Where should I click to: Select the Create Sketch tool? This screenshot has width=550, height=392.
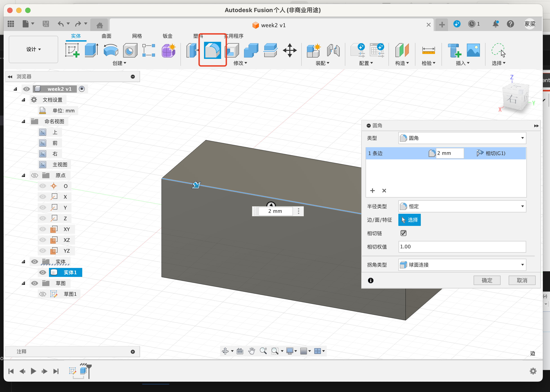click(72, 50)
